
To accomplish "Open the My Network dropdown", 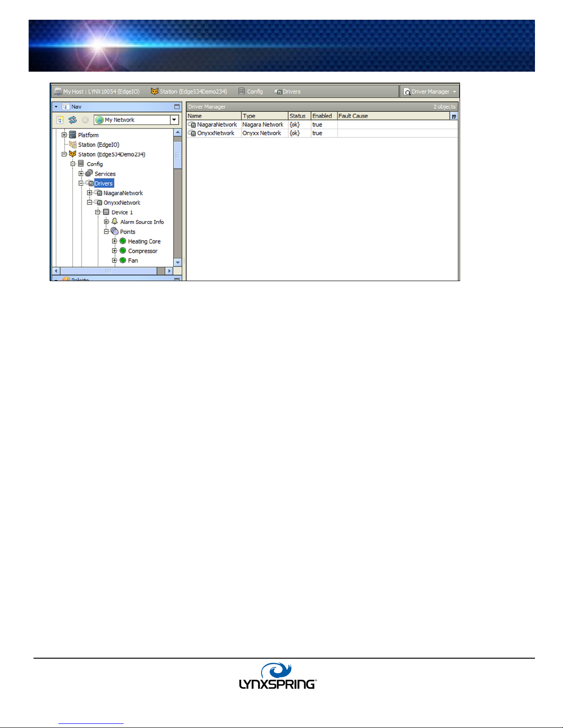I will [174, 120].
